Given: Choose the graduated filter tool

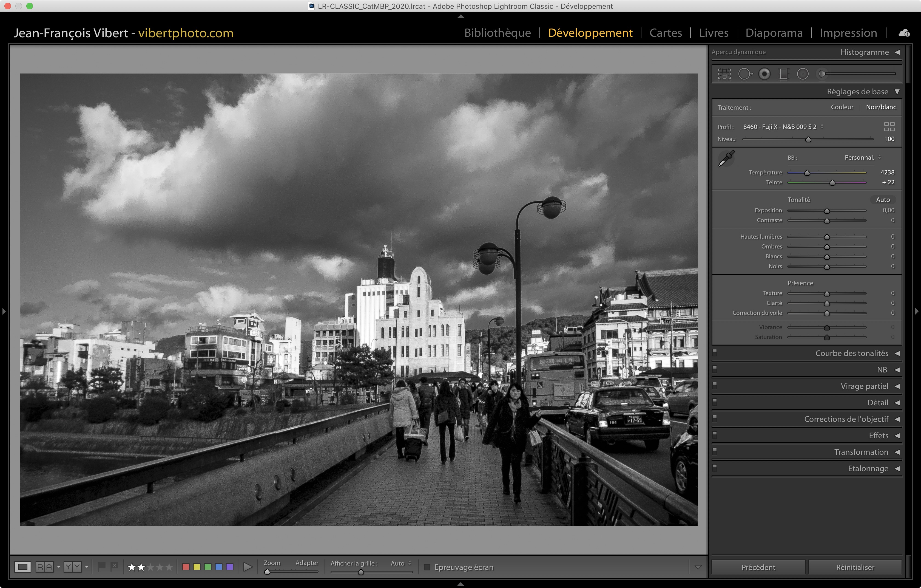Looking at the screenshot, I should [783, 74].
